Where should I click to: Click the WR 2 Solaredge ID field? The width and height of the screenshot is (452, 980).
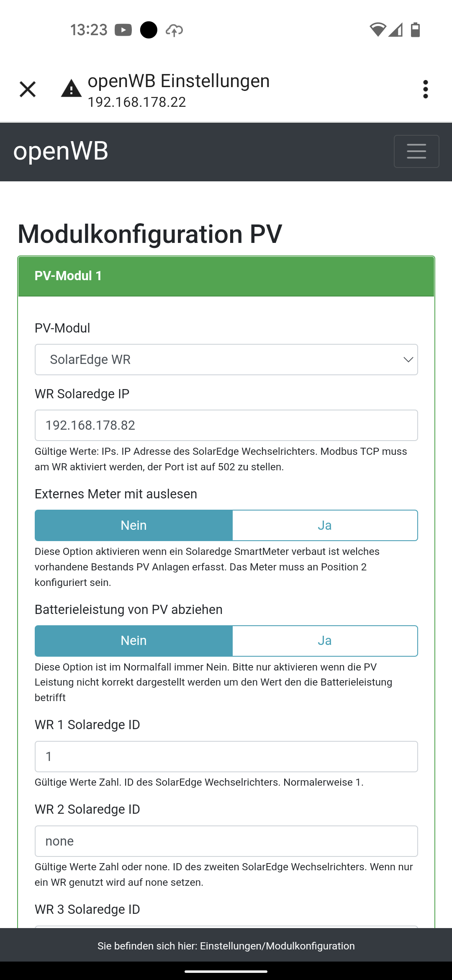click(x=226, y=841)
